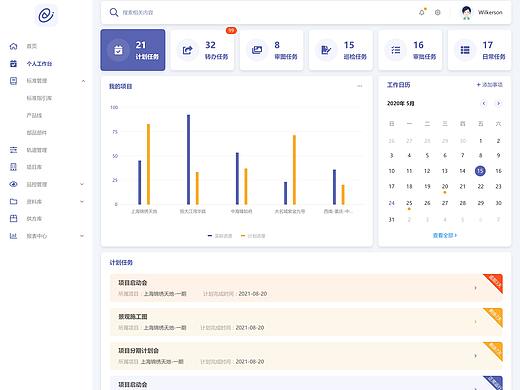This screenshot has width=520, height=390.
Task: Open the more options icon on 我的项目 chart
Action: click(360, 86)
